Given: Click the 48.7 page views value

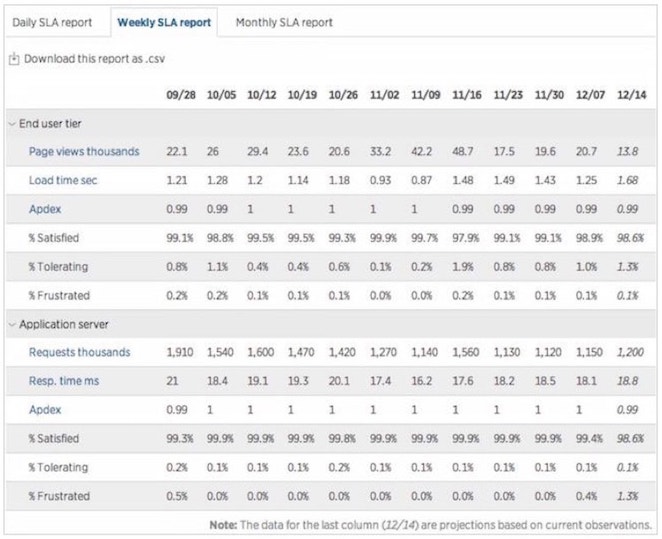Looking at the screenshot, I should click(x=465, y=152).
